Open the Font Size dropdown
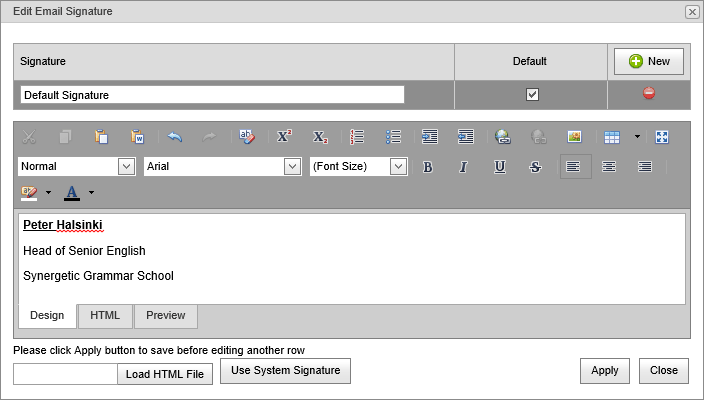The image size is (704, 400). [x=398, y=167]
